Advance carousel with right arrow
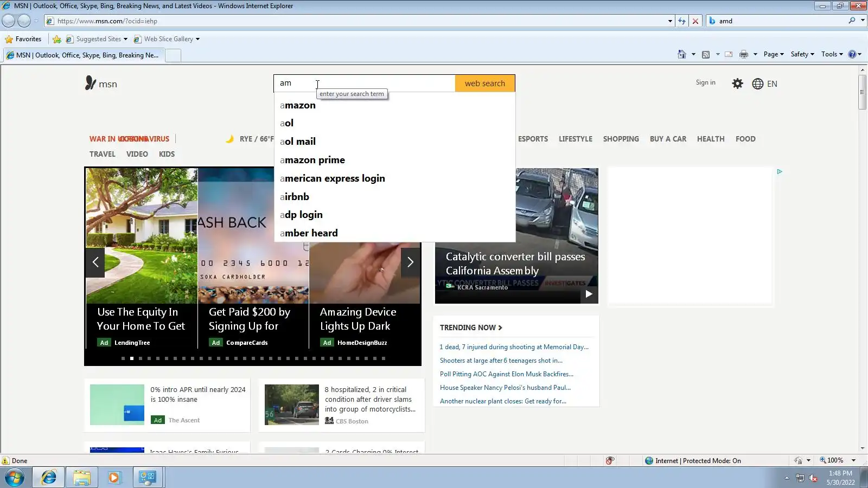Screen dimensions: 868x488 (x=410, y=262)
